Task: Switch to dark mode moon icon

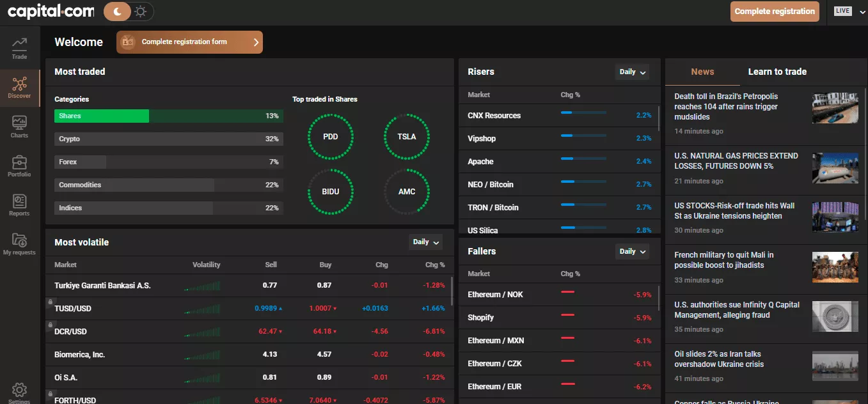Action: click(116, 11)
